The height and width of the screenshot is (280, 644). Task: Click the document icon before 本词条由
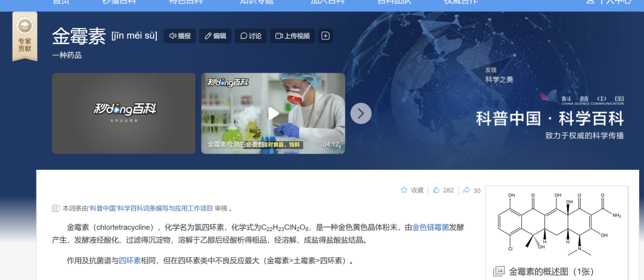56,209
